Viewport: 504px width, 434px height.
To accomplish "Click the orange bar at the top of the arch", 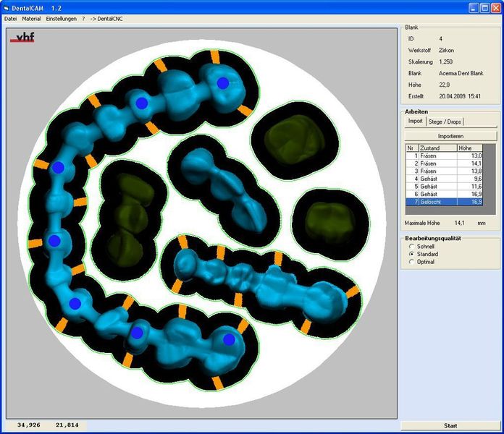I will [x=215, y=57].
